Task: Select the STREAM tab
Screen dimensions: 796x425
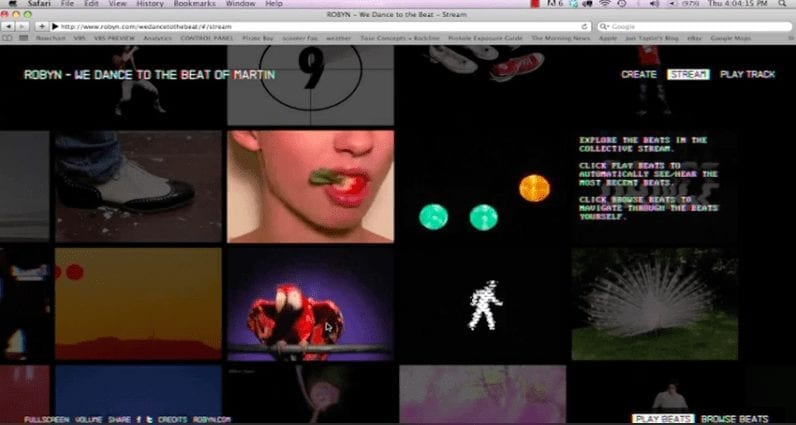Action: click(688, 75)
